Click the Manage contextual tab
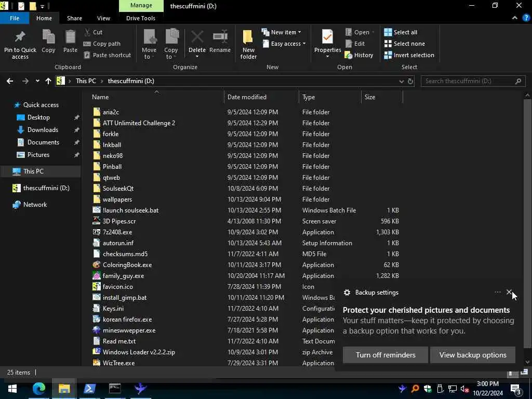The width and height of the screenshot is (532, 399). tap(141, 6)
